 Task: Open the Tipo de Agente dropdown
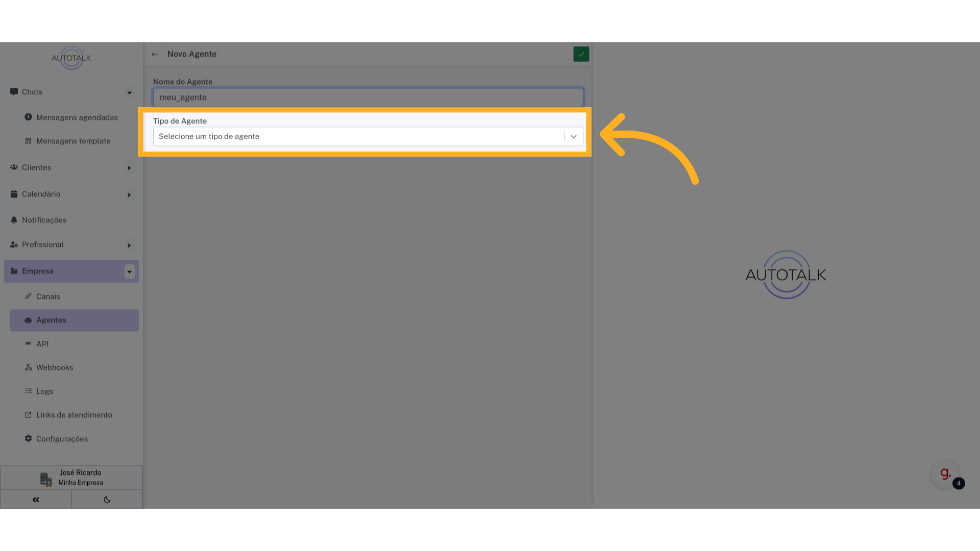click(368, 136)
